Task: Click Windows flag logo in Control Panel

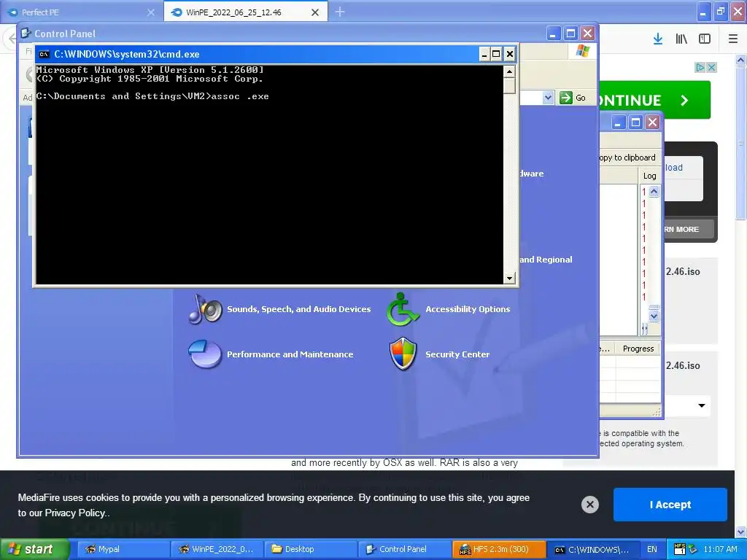Action: (x=583, y=50)
